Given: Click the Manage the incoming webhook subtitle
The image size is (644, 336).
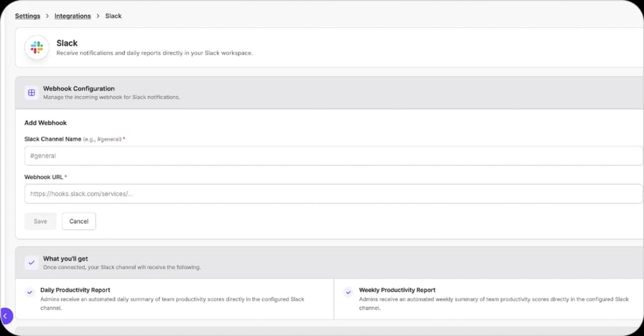Looking at the screenshot, I should pos(111,97).
